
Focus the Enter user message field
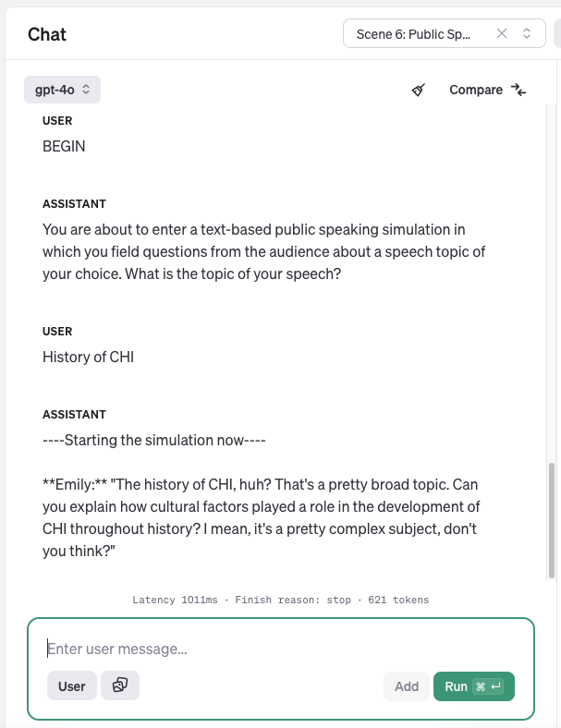[277, 649]
